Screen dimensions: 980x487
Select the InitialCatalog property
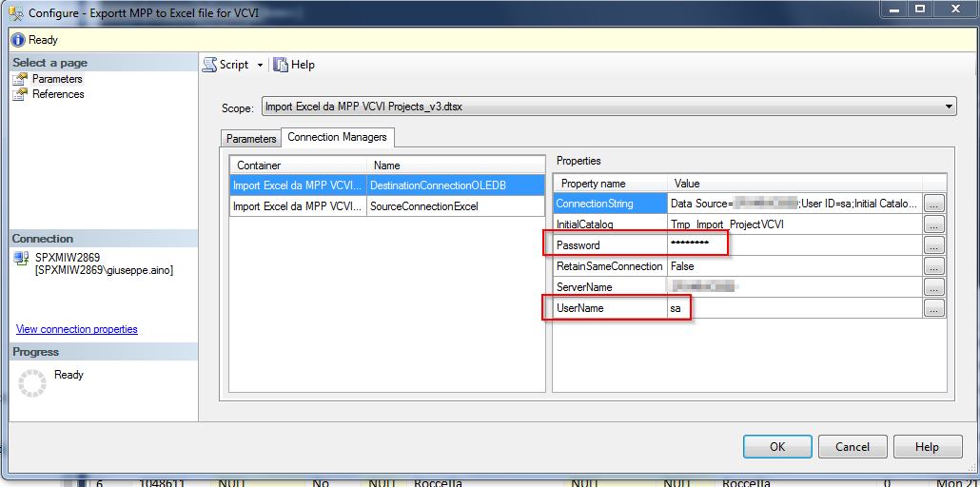(611, 224)
